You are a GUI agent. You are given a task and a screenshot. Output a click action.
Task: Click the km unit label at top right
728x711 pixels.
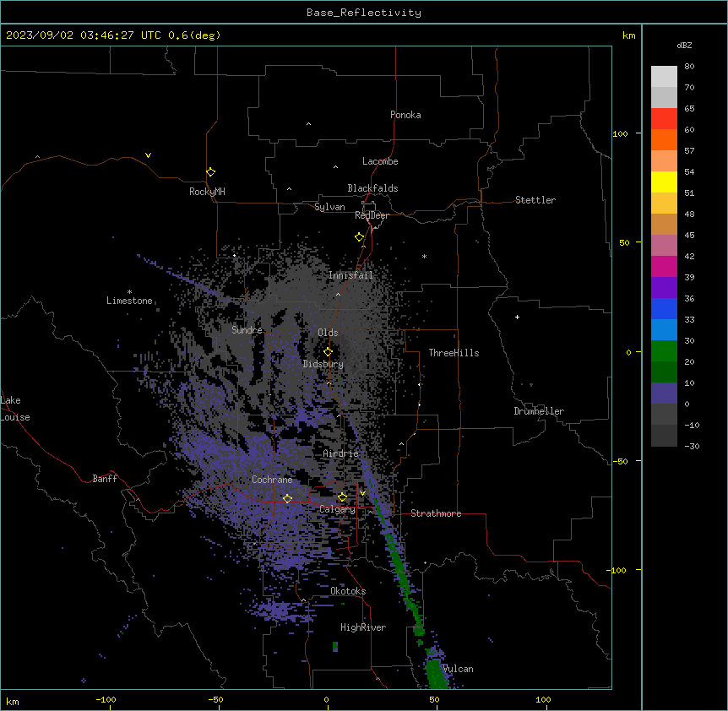tap(628, 35)
